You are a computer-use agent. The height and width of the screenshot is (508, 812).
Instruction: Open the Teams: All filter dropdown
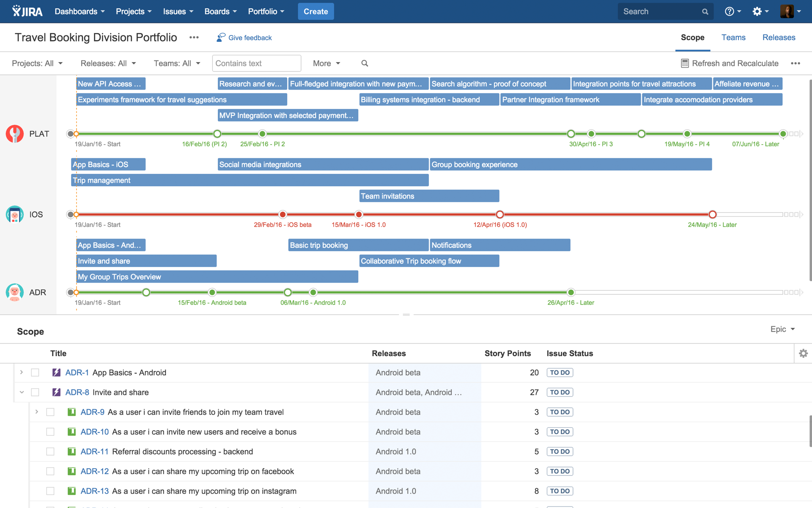pyautogui.click(x=177, y=63)
